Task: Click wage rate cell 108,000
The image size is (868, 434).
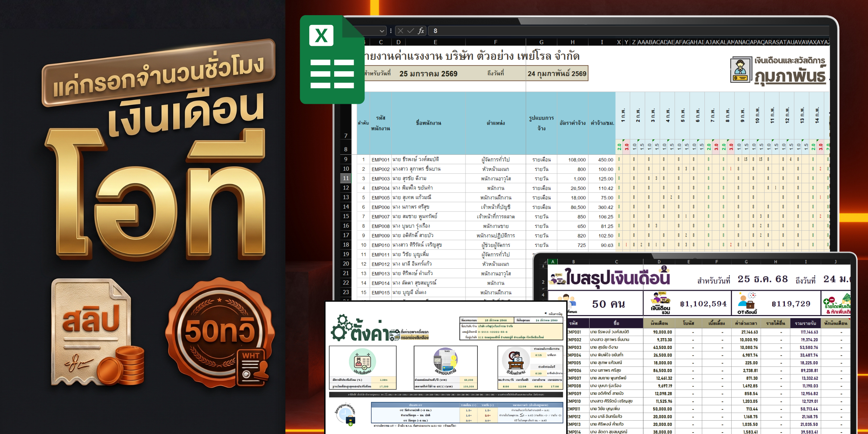Action: 573,159
